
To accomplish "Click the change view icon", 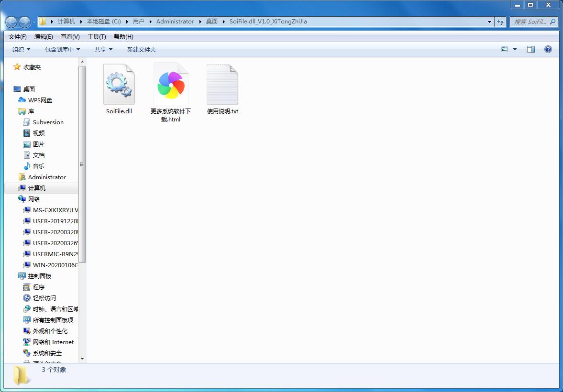I will (x=505, y=49).
